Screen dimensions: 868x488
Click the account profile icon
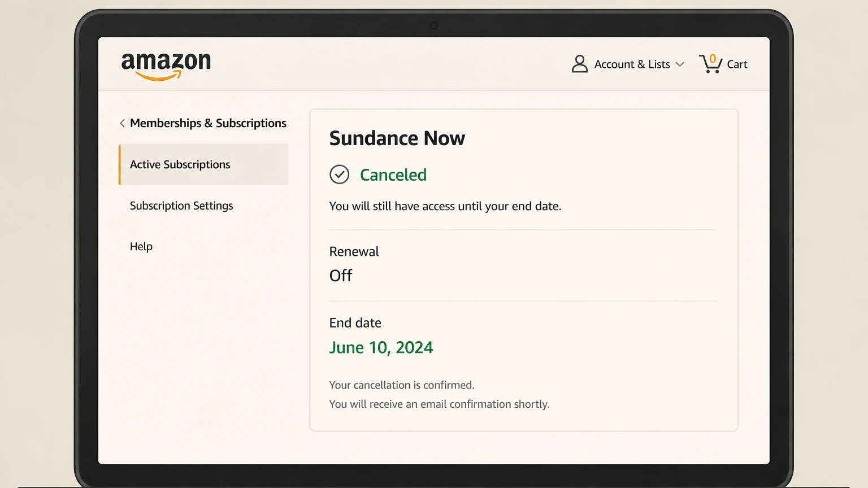[x=580, y=64]
